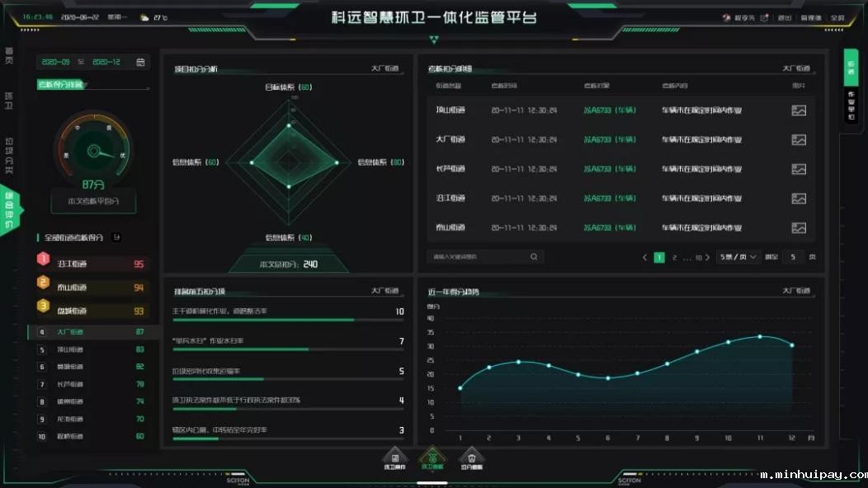Click the search magnifier icon in the table
The image size is (868, 488).
(535, 257)
